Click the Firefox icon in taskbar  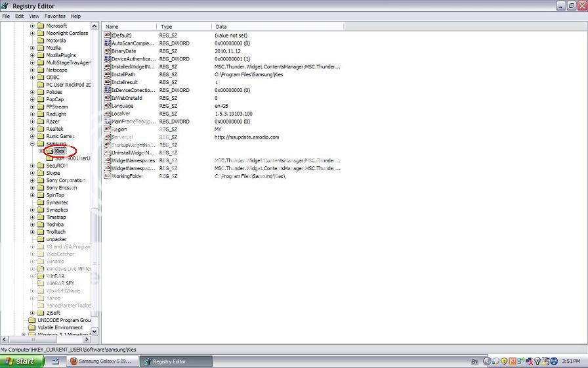74,361
